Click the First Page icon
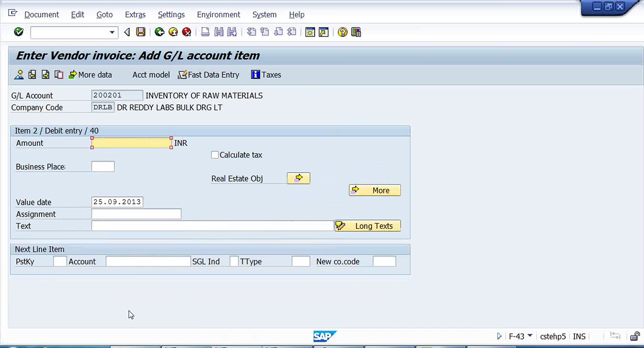 tap(251, 32)
